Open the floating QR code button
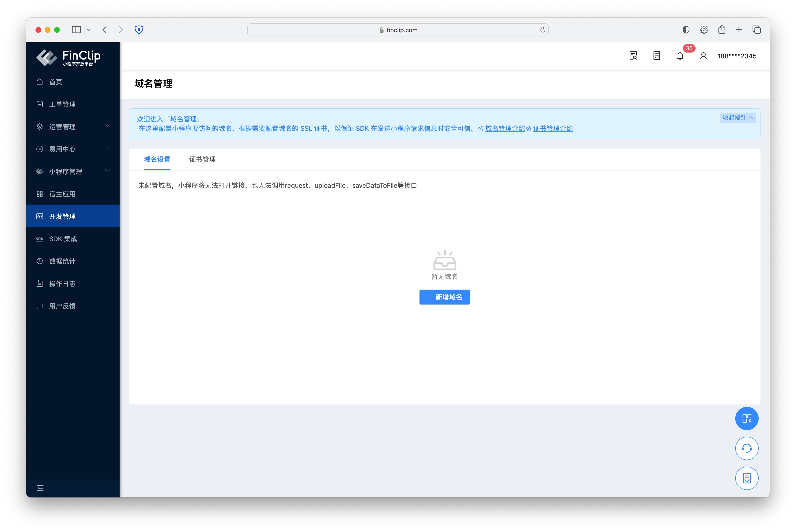The image size is (796, 532). click(x=746, y=418)
